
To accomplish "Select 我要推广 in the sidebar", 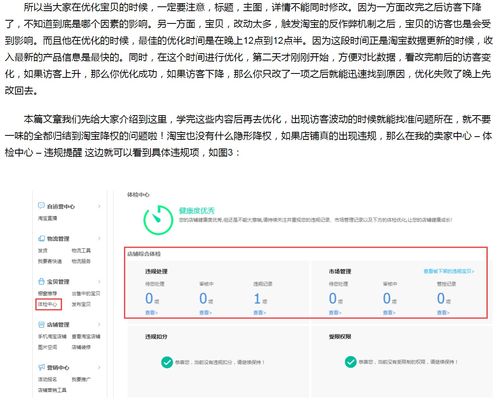I will pyautogui.click(x=81, y=379).
